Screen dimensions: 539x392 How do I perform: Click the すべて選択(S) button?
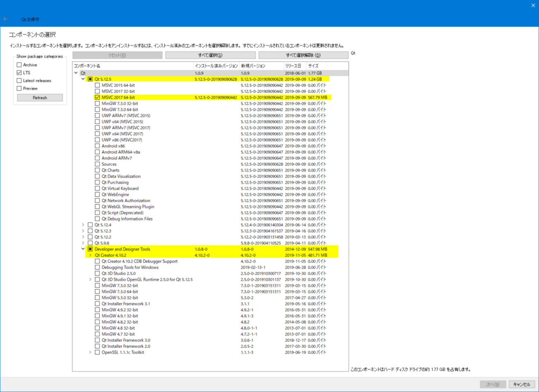(x=210, y=55)
